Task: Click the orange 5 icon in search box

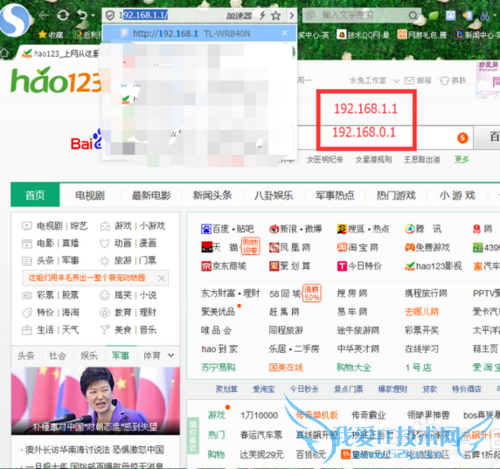Action: [x=462, y=138]
